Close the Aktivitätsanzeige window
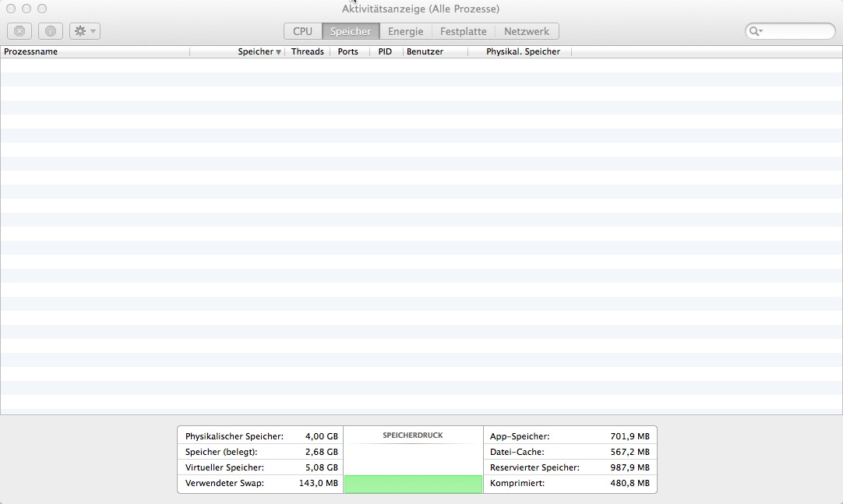Viewport: 843px width, 504px height. [11, 9]
